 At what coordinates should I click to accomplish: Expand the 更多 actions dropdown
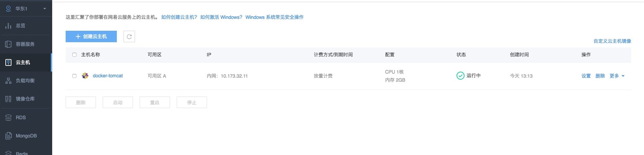pyautogui.click(x=617, y=76)
